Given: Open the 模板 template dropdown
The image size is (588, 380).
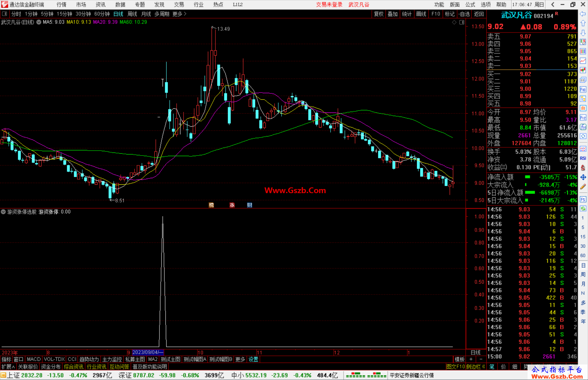Looking at the screenshot, I should (x=460, y=359).
